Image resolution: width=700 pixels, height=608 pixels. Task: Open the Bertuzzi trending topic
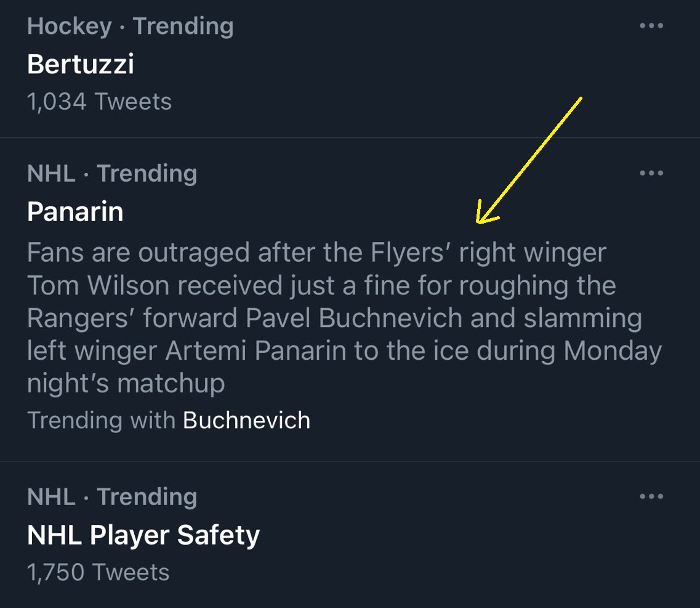click(x=81, y=64)
